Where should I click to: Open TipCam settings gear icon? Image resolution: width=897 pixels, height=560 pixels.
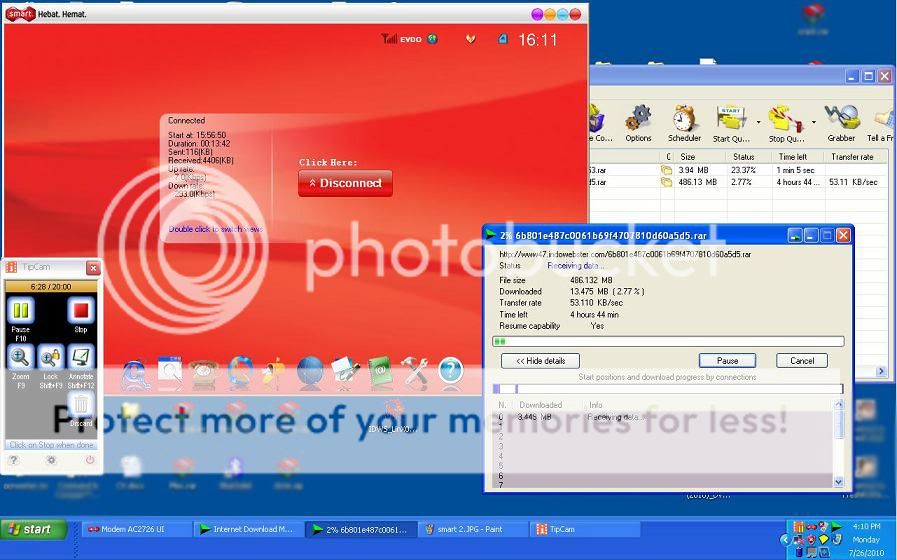(51, 460)
